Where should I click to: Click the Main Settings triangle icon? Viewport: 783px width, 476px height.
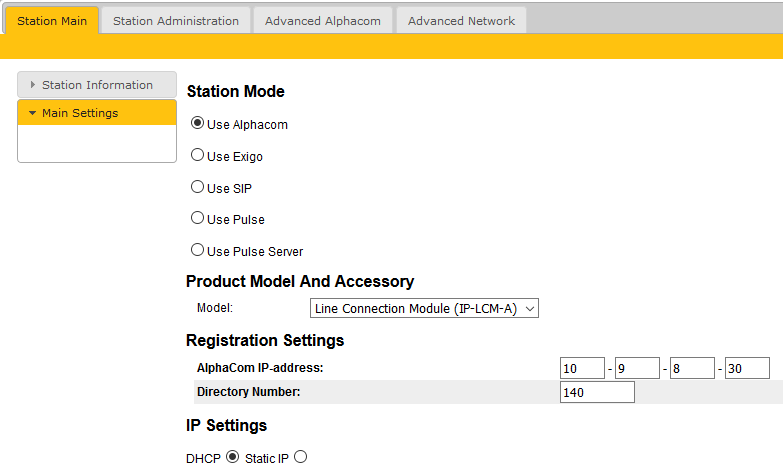click(32, 113)
